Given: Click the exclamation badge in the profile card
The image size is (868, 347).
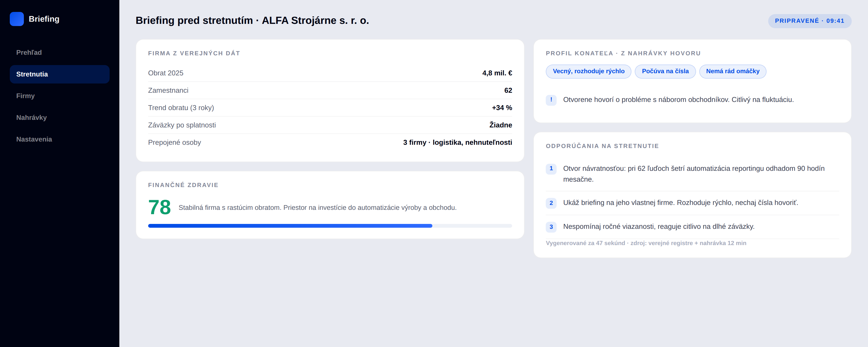Looking at the screenshot, I should pyautogui.click(x=551, y=100).
